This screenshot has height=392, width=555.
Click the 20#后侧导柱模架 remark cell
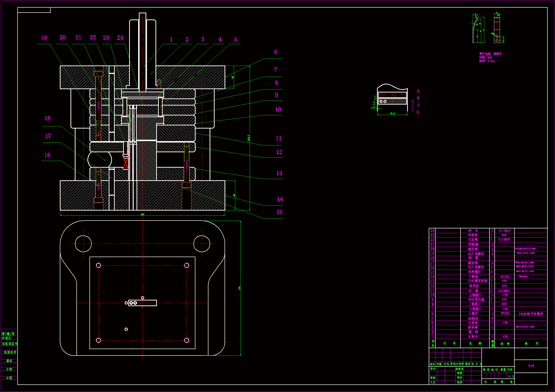click(x=531, y=314)
